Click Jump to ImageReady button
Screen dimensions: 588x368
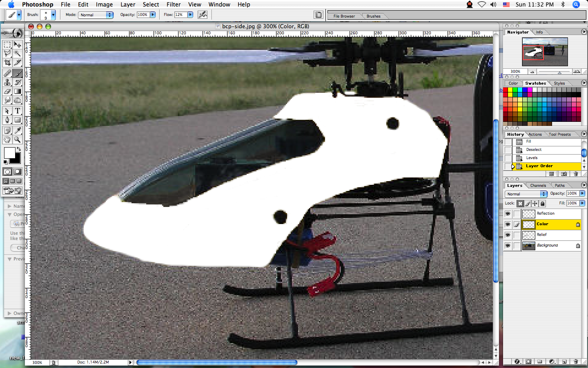(x=12, y=191)
